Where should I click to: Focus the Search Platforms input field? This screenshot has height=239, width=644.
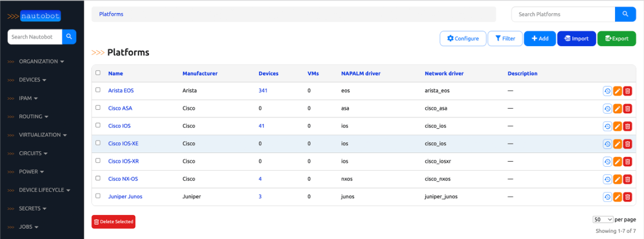(563, 14)
